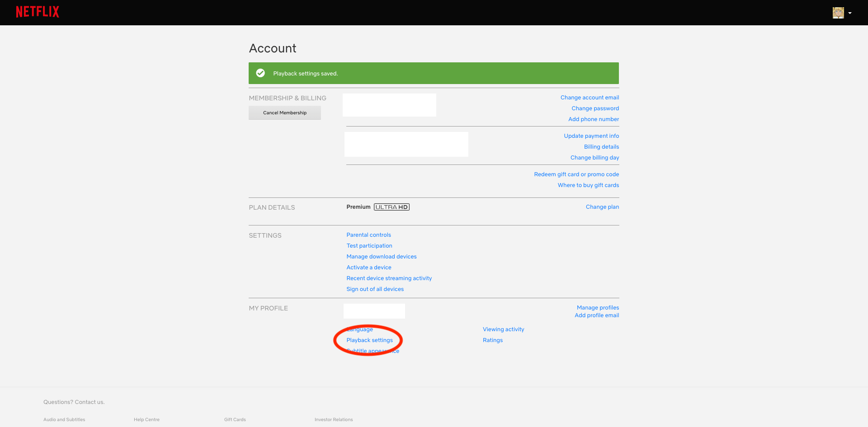
Task: Open Help Centre footer link
Action: click(x=146, y=420)
